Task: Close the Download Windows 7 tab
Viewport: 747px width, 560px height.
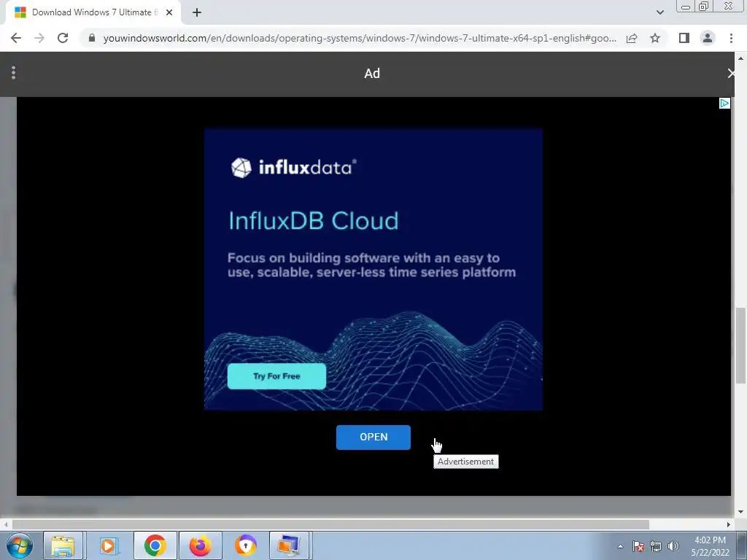Action: [169, 12]
